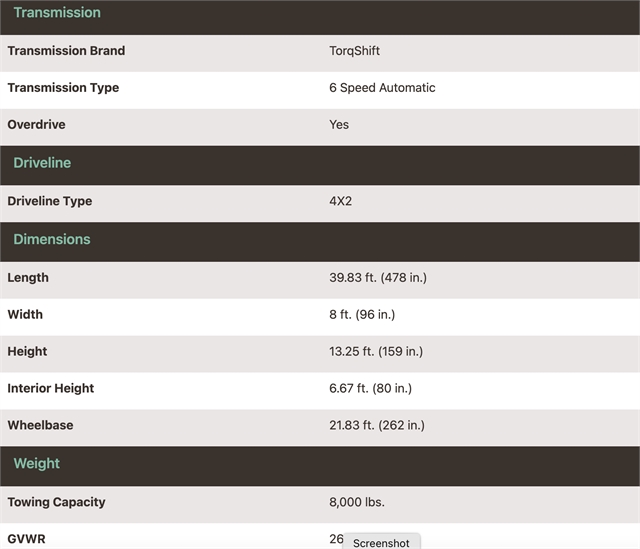Click the Interior Height label
Image resolution: width=640 pixels, height=549 pixels.
[51, 389]
